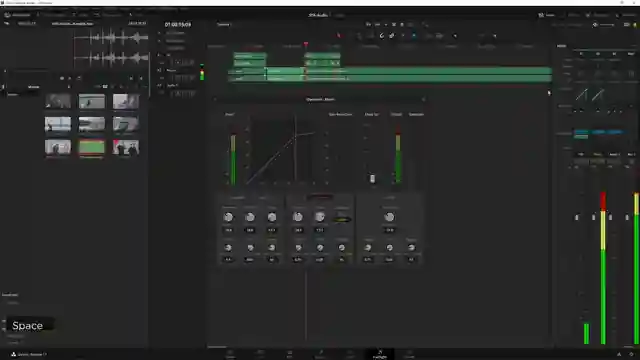Screen dimensions: 640x360
Task: Select the red pointer selection tool
Action: 338,36
